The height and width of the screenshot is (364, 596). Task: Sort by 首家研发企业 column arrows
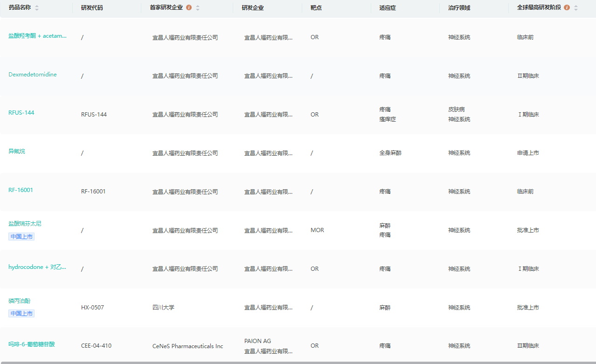[198, 8]
